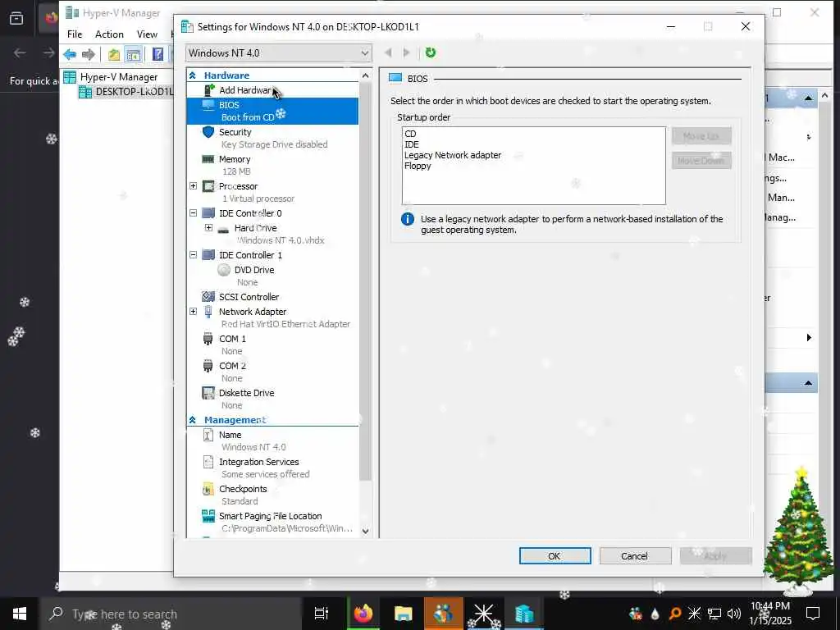Collapse the IDE Controller 0 node

click(x=193, y=212)
